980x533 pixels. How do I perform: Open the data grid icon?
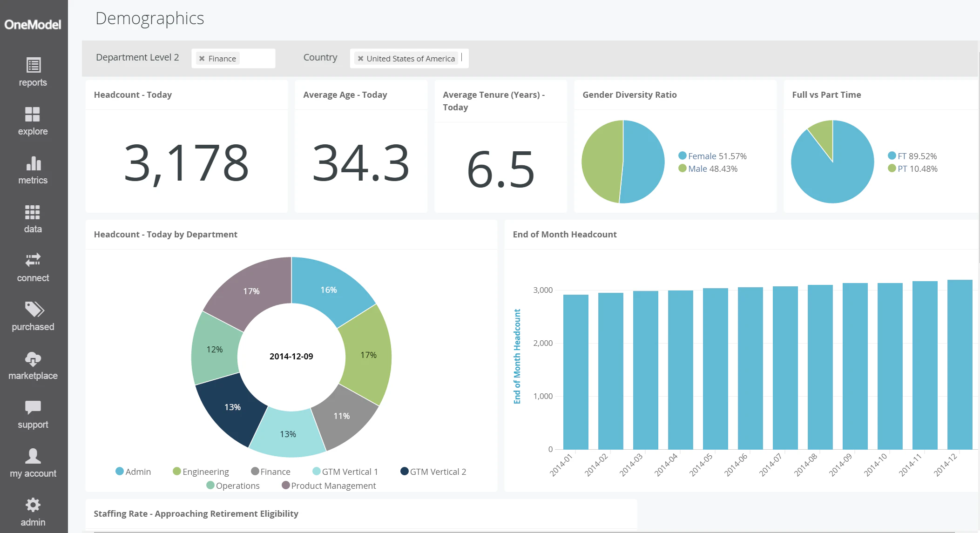[33, 212]
